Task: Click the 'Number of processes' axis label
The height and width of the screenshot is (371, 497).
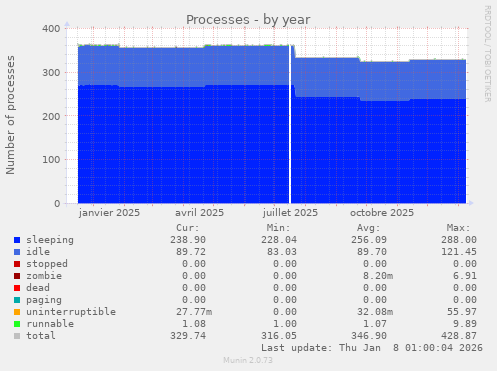Action: click(11, 115)
